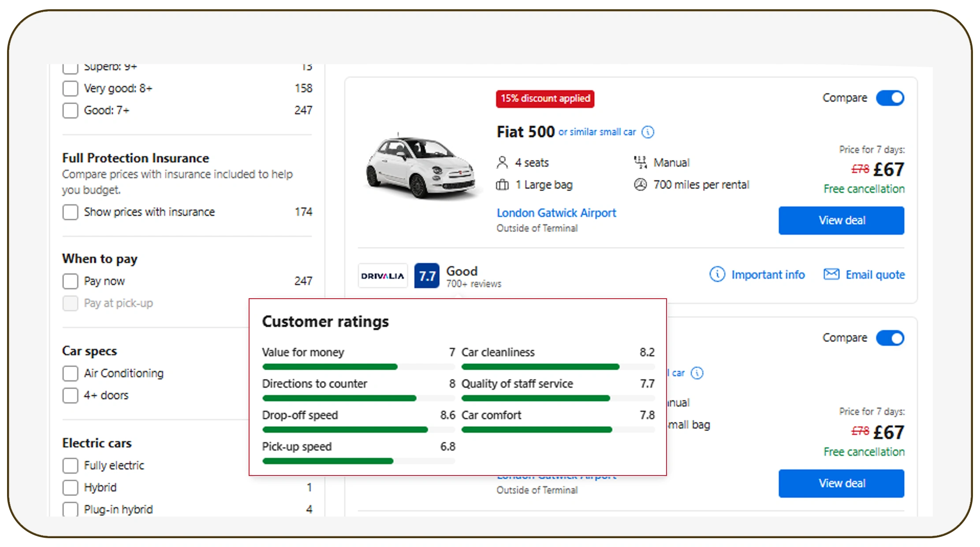Click the mileage icon next to 700 miles

pos(640,184)
